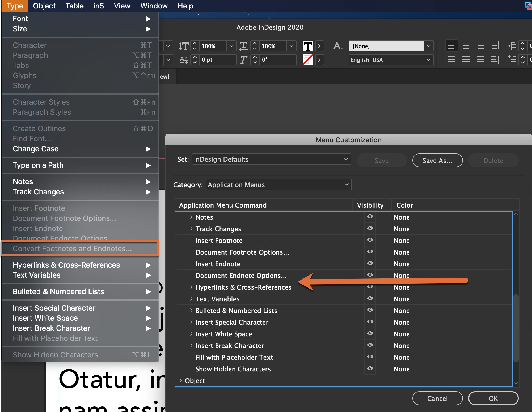The image size is (532, 412).
Task: Click the baseline shift icon
Action: coord(184,60)
